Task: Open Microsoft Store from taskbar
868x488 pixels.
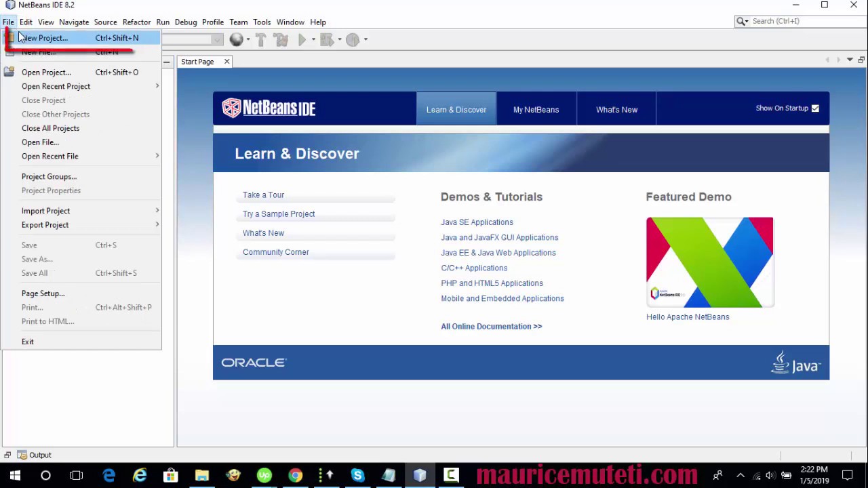Action: pyautogui.click(x=171, y=475)
